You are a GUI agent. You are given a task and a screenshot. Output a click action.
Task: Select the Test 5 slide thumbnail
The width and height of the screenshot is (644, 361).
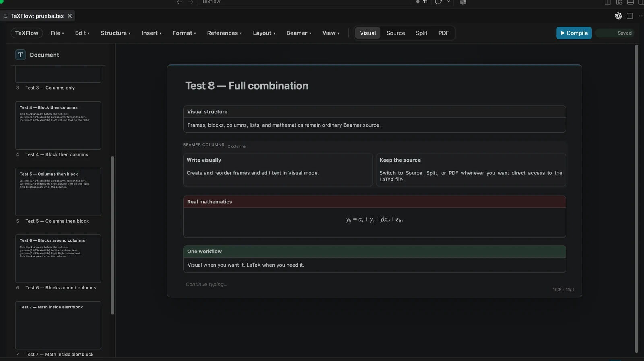point(58,192)
